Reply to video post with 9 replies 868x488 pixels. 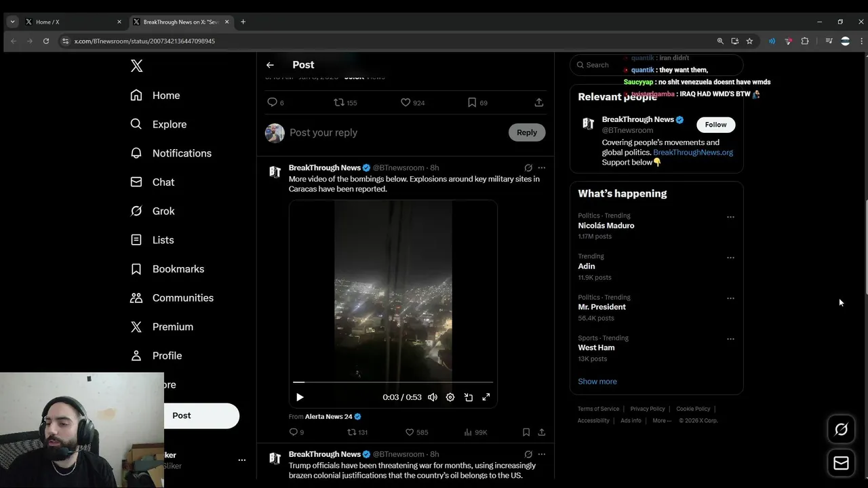click(296, 432)
